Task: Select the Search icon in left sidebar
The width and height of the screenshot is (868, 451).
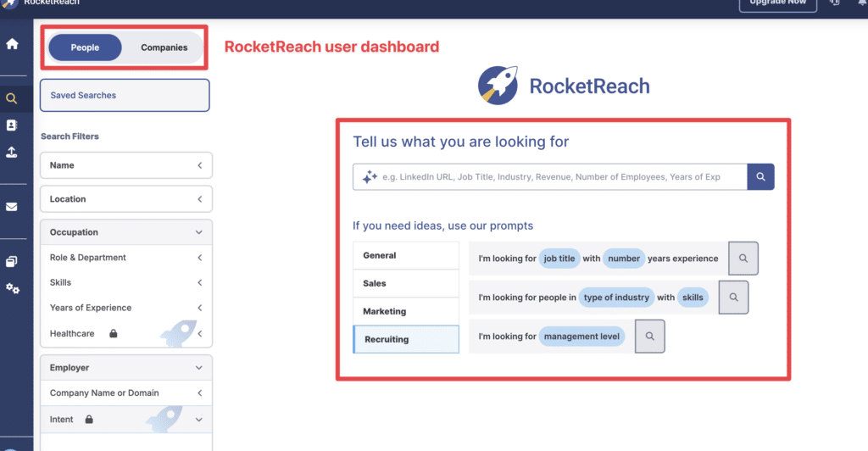Action: [x=12, y=98]
